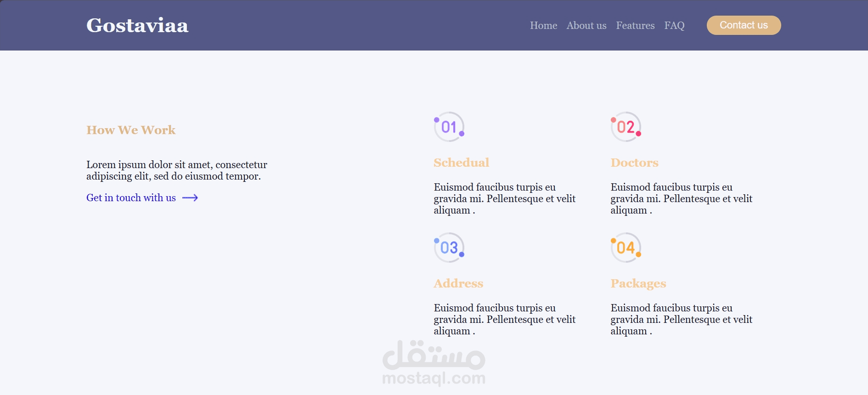Click the Lorem ipsum paragraph text
Viewport: 868px width, 395px height.
point(176,170)
